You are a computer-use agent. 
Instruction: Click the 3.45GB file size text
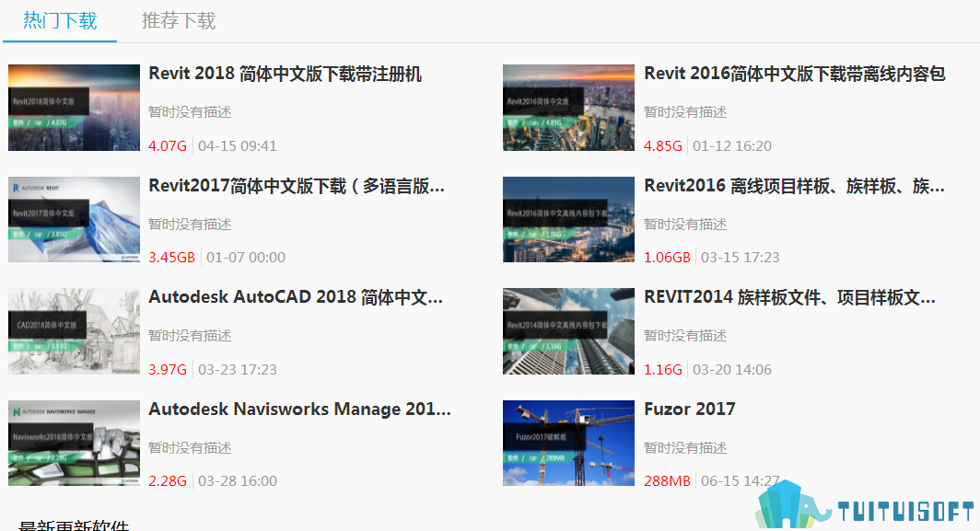pos(172,258)
